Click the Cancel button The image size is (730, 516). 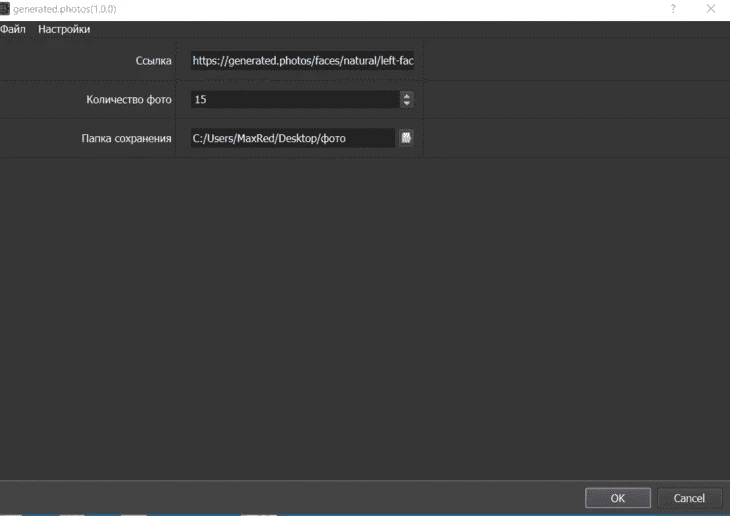[689, 498]
